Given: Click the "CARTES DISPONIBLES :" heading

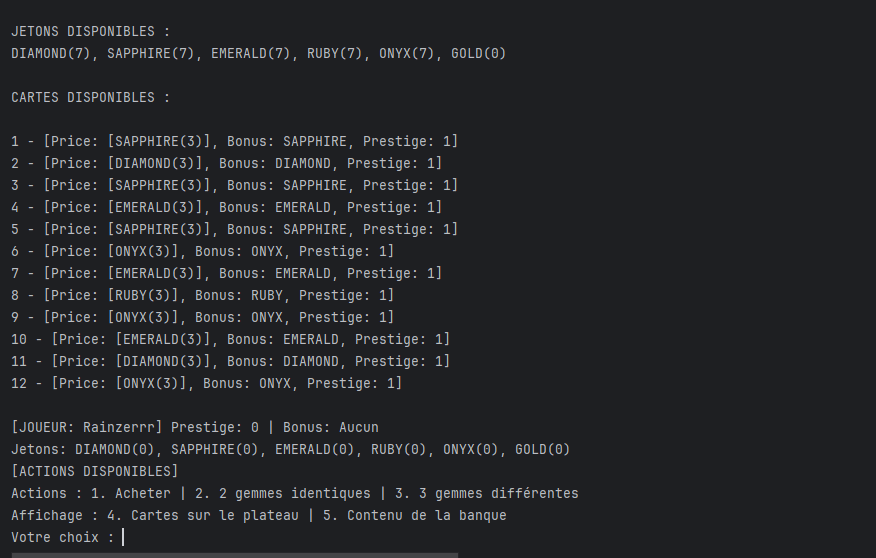Looking at the screenshot, I should [91, 97].
